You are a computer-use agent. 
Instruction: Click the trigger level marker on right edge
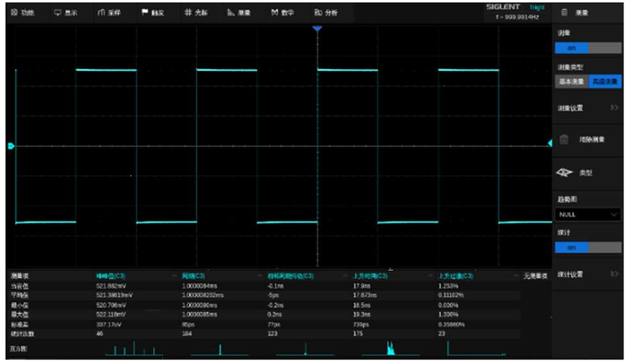point(550,143)
